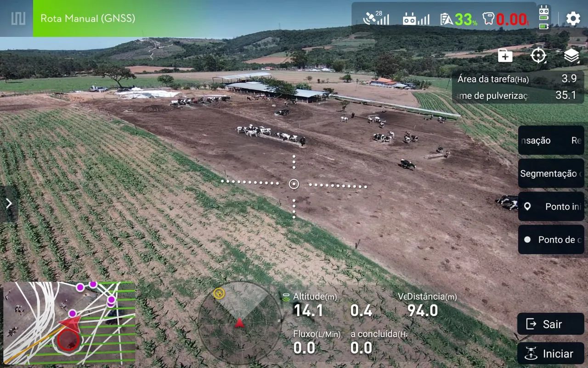Open the map layers selector

click(571, 56)
